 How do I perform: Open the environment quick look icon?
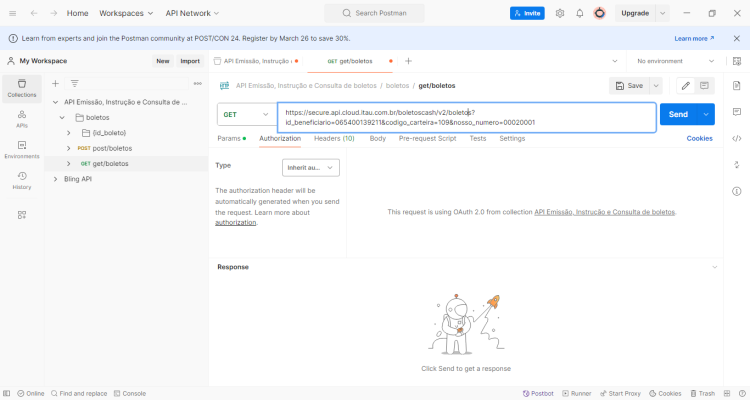(737, 61)
